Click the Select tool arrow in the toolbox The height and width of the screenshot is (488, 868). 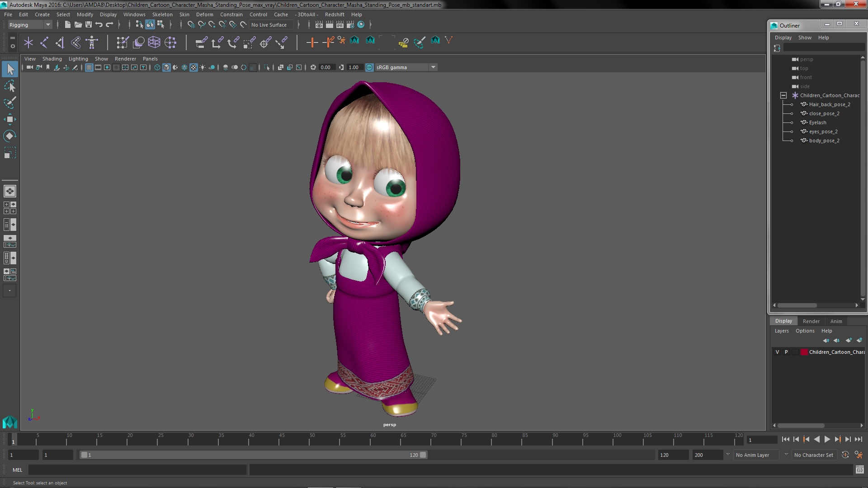coord(10,69)
